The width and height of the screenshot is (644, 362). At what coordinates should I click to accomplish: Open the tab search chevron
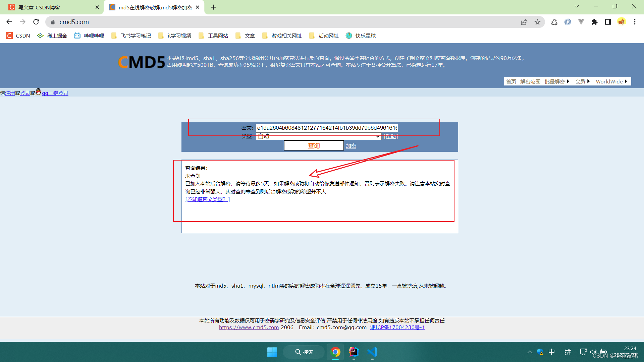tap(577, 6)
